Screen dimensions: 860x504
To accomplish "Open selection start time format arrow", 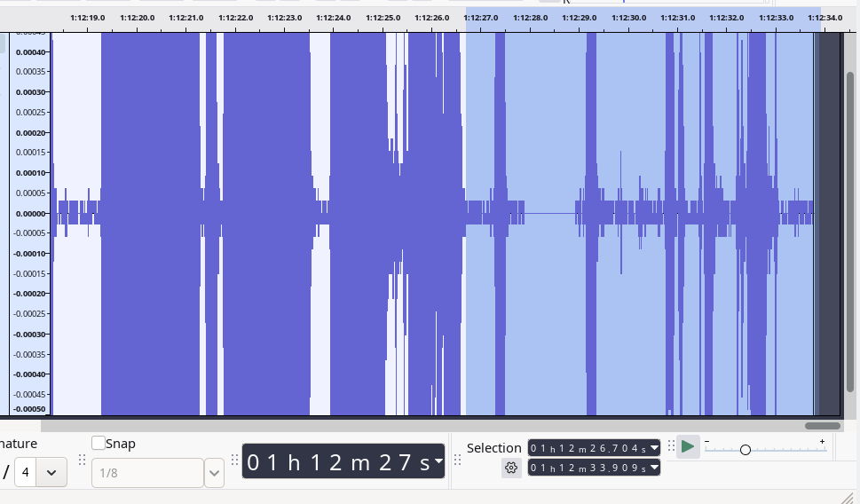I will [655, 447].
